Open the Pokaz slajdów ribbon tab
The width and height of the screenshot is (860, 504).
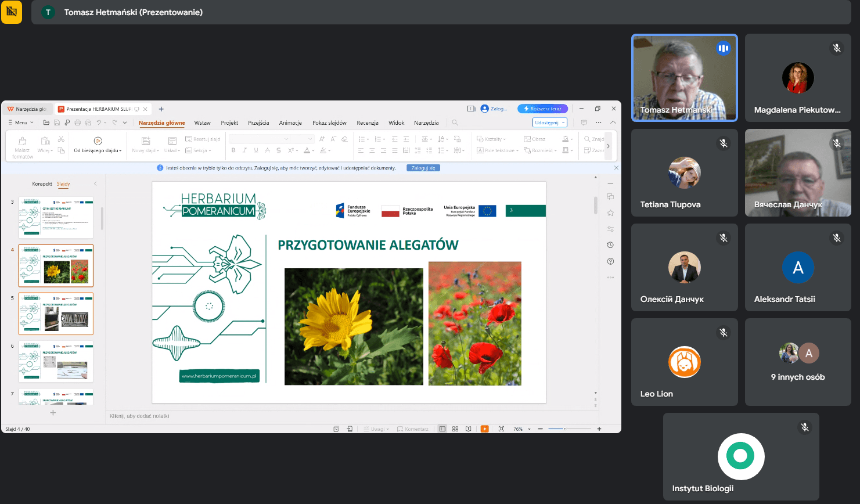(329, 123)
